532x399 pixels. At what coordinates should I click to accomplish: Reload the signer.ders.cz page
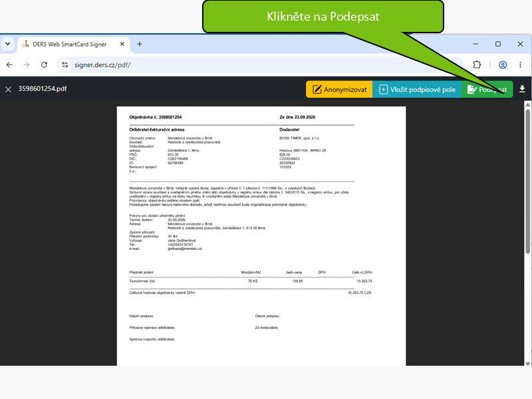point(44,65)
